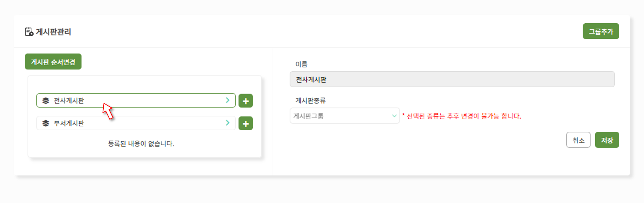Open the 게시판그룹 board type dropdown
This screenshot has height=203, width=644.
(345, 116)
